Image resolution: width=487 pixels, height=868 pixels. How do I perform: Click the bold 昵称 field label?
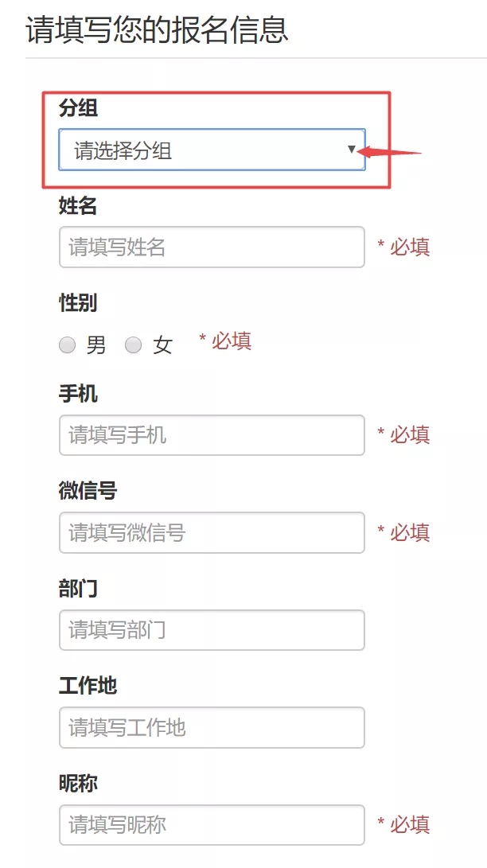click(x=78, y=783)
